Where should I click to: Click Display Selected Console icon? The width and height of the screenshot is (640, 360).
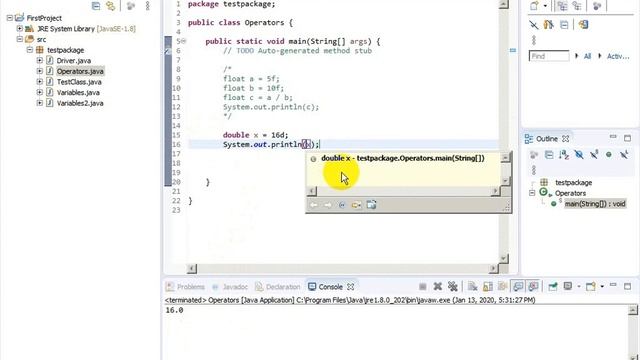click(568, 286)
